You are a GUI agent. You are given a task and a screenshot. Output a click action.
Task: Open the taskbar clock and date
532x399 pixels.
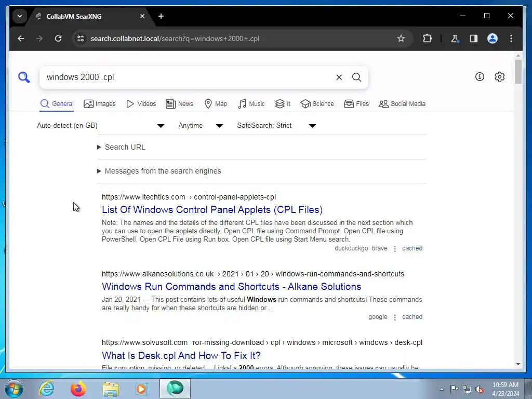click(x=506, y=389)
